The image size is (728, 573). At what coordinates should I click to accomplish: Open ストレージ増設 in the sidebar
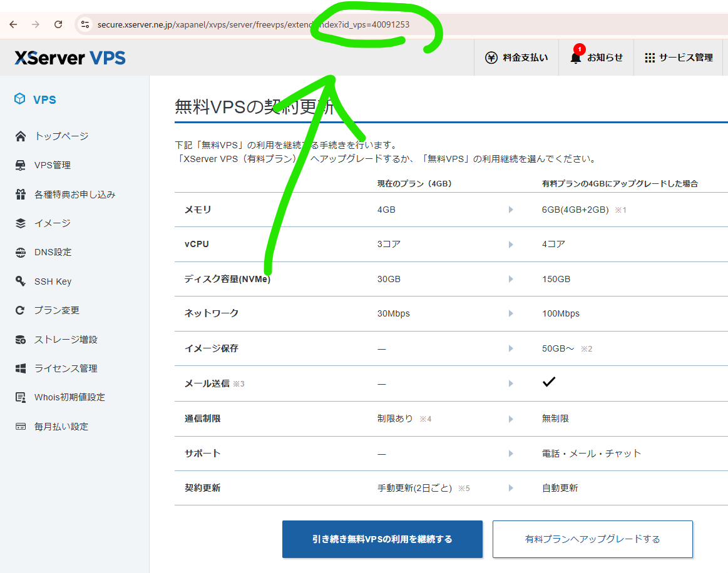click(x=66, y=340)
